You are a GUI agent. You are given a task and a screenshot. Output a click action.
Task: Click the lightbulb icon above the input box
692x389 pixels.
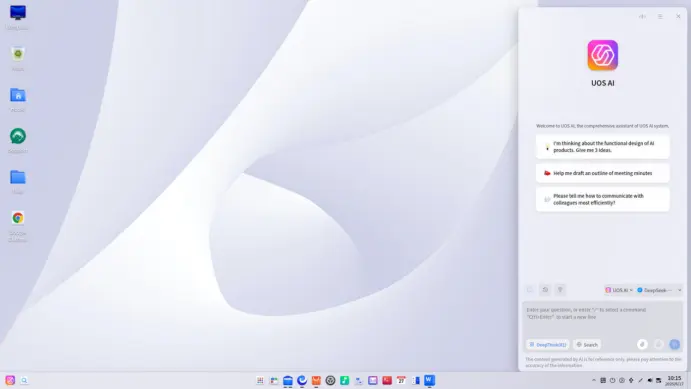click(560, 290)
